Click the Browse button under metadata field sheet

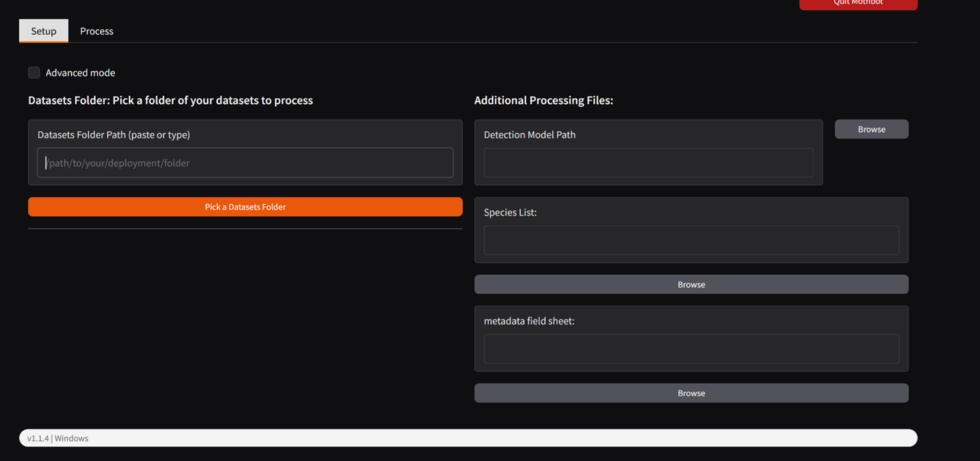tap(692, 393)
